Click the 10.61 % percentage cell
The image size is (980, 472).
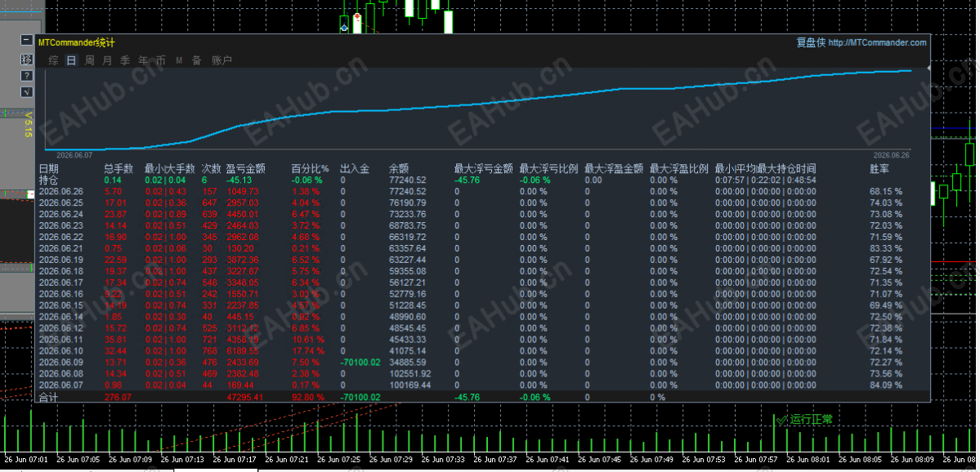pyautogui.click(x=308, y=340)
